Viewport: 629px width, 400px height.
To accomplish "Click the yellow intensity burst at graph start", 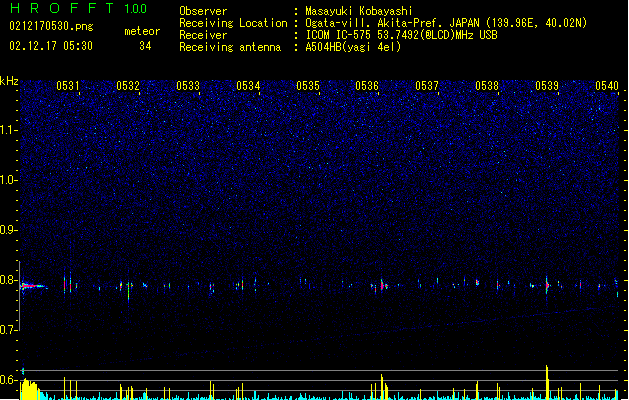I will [30, 389].
